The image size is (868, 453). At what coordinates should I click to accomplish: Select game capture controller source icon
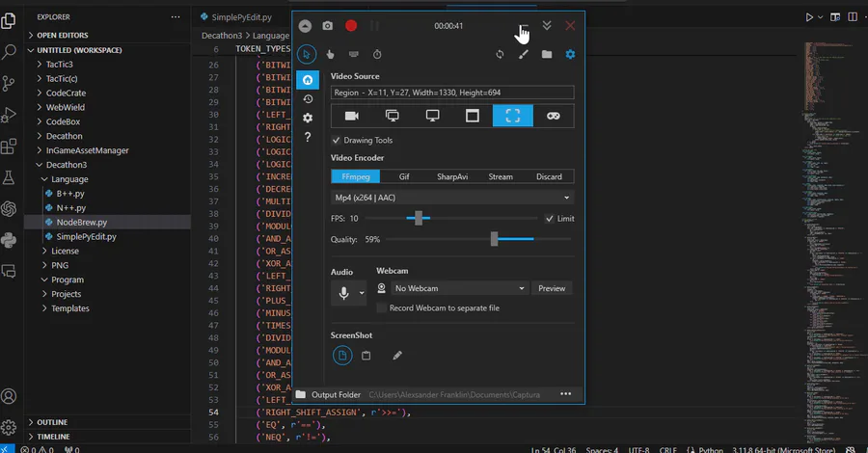click(553, 116)
